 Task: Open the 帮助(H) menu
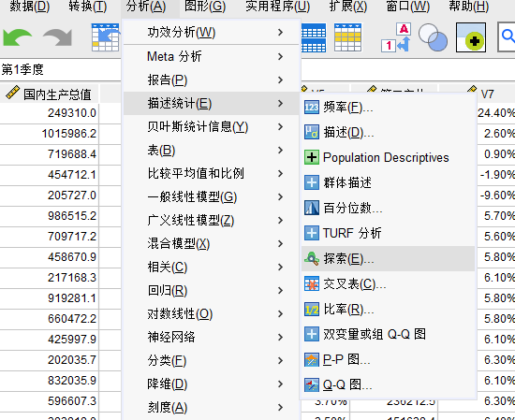click(x=469, y=6)
